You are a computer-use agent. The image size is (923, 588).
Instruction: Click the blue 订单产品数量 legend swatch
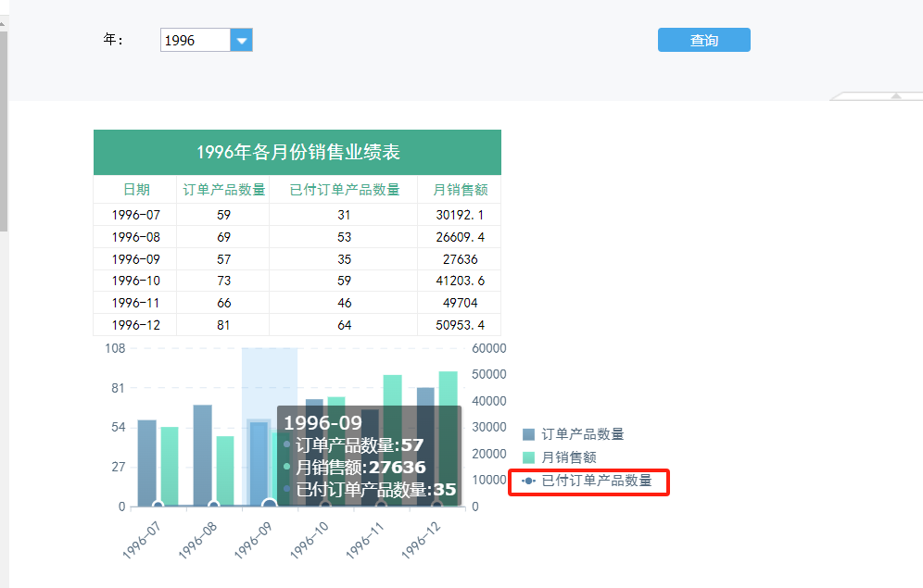click(528, 434)
